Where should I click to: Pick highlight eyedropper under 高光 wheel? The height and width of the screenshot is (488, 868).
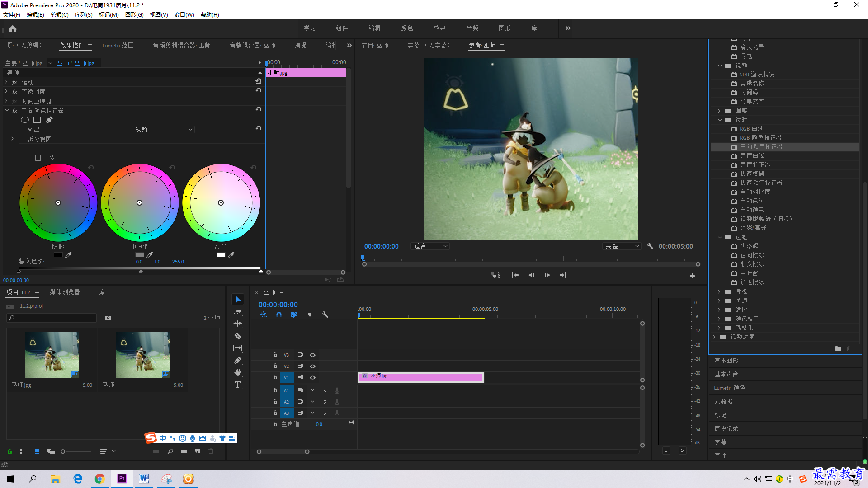[231, 255]
